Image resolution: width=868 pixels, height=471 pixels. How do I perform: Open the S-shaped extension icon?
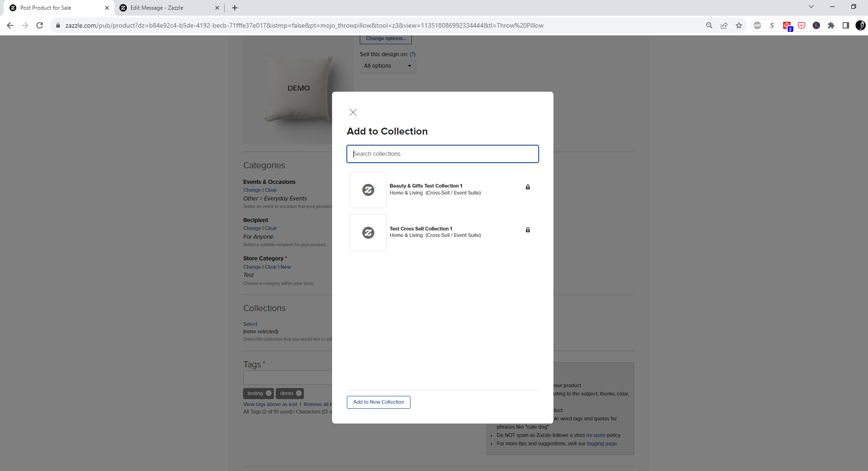click(772, 25)
